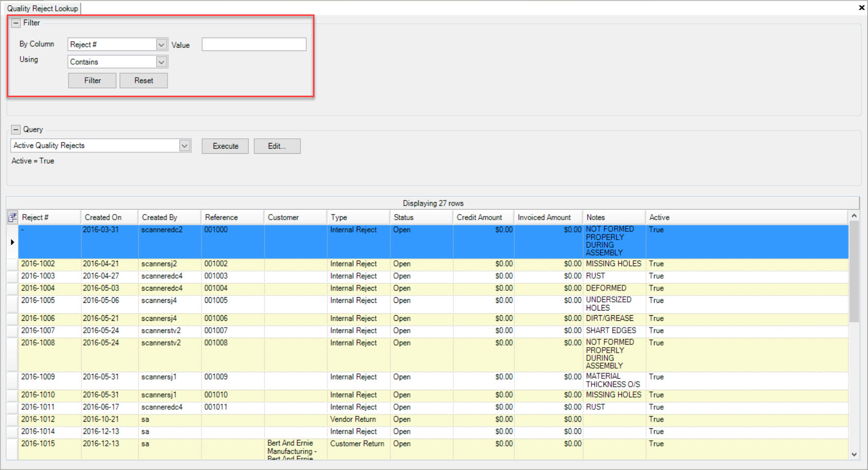Select reject row 2016-1002
This screenshot has height=470, width=868.
(433, 264)
